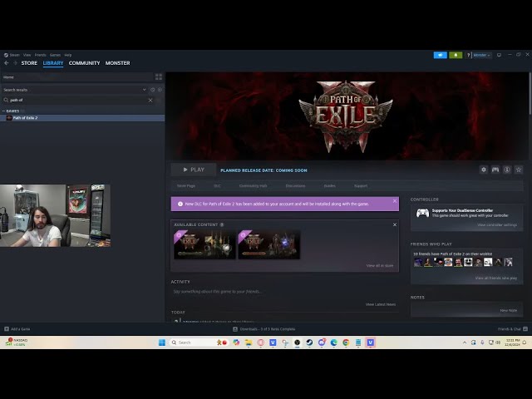Image resolution: width=532 pixels, height=399 pixels.
Task: Open the Available Content help icon
Action: click(x=222, y=224)
